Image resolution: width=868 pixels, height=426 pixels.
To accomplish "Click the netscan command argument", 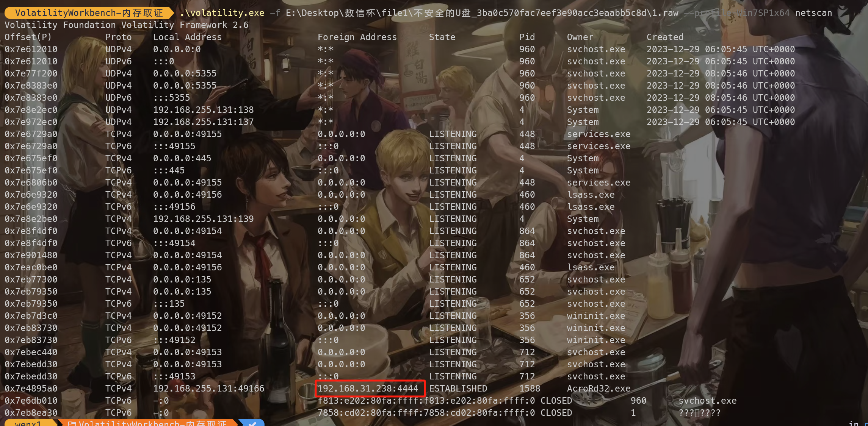I will click(x=813, y=13).
